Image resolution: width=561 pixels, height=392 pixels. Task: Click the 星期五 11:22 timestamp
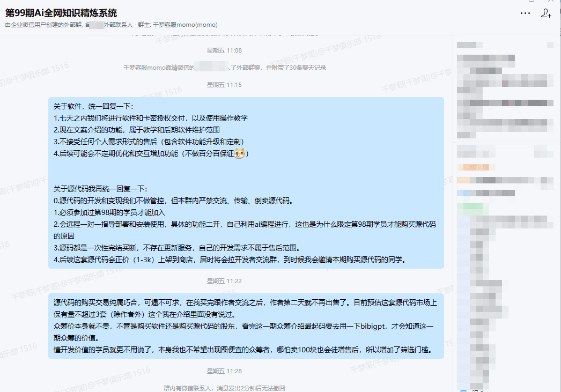pos(224,281)
